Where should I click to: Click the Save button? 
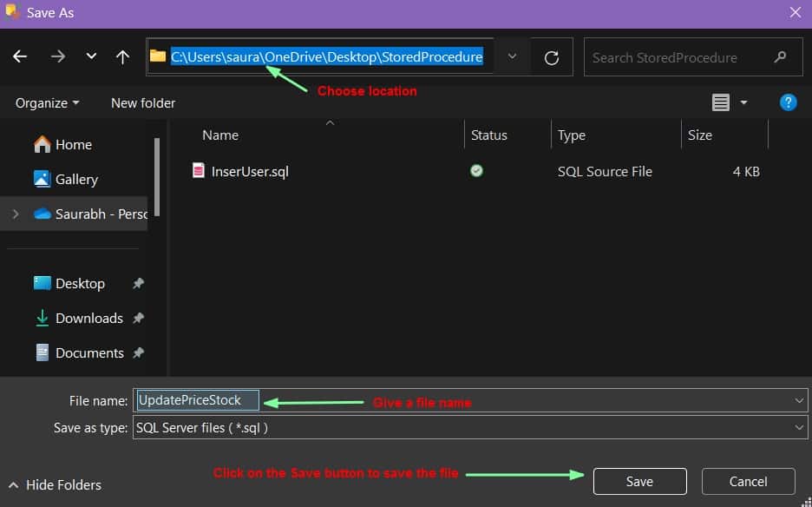click(639, 481)
